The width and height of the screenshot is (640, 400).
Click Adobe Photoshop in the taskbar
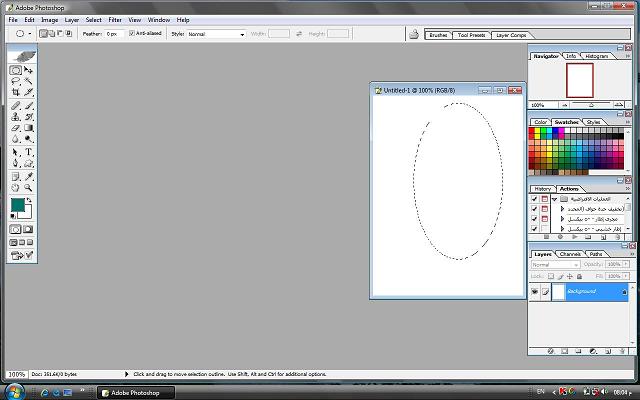tap(131, 392)
